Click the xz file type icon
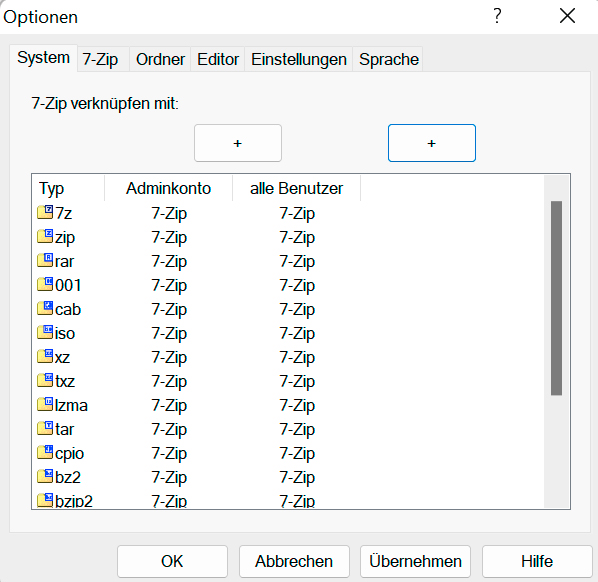Image resolution: width=598 pixels, height=582 pixels. pos(45,356)
